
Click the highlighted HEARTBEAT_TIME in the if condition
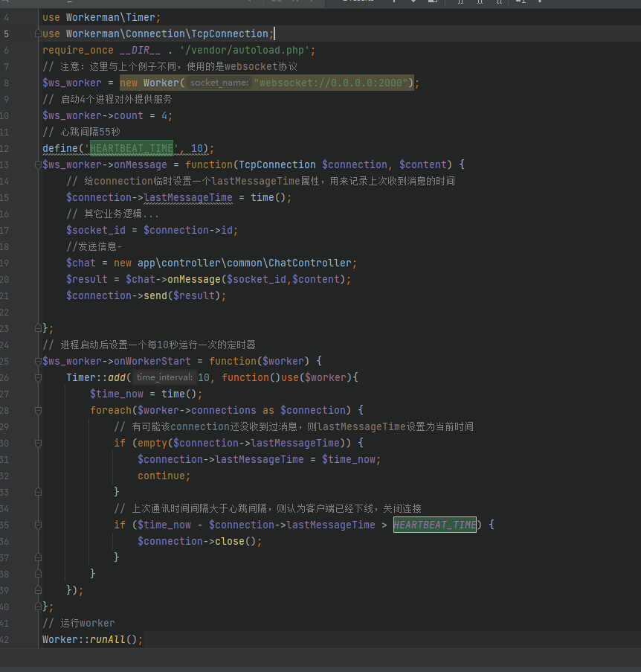434,525
